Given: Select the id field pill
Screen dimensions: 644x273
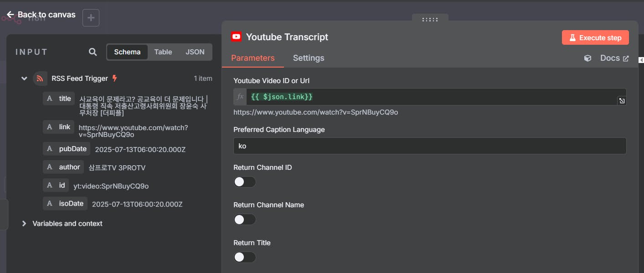Looking at the screenshot, I should pos(56,185).
